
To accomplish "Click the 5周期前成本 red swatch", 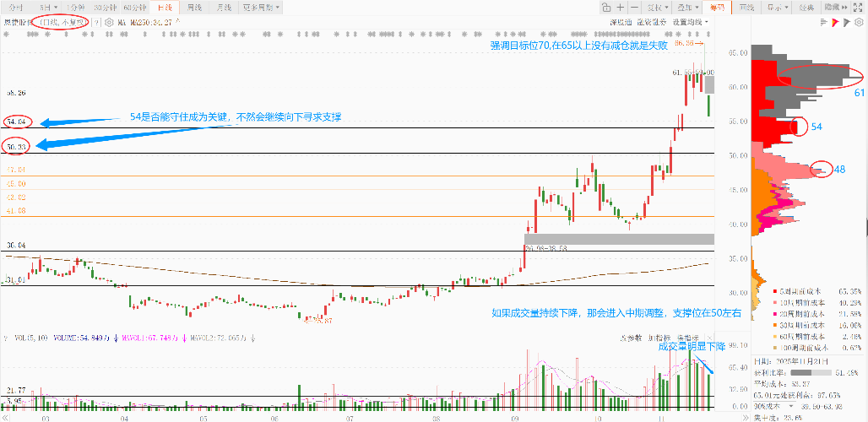I will point(775,291).
